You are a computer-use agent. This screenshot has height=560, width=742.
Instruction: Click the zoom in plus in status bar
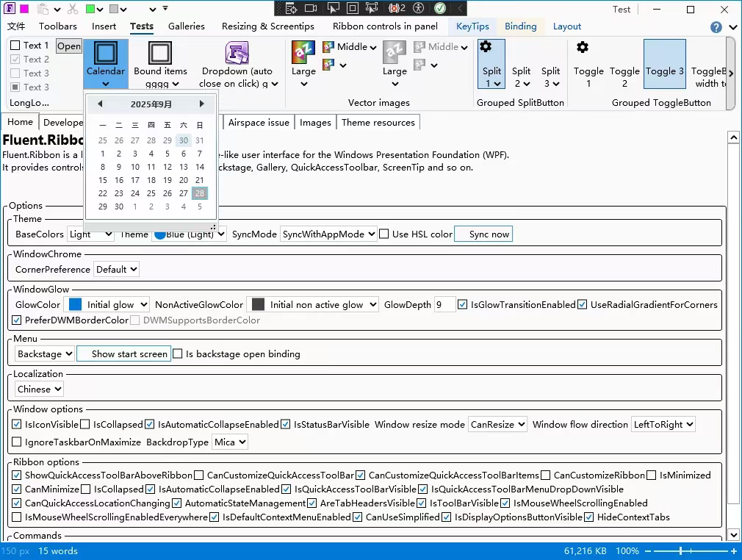(733, 551)
